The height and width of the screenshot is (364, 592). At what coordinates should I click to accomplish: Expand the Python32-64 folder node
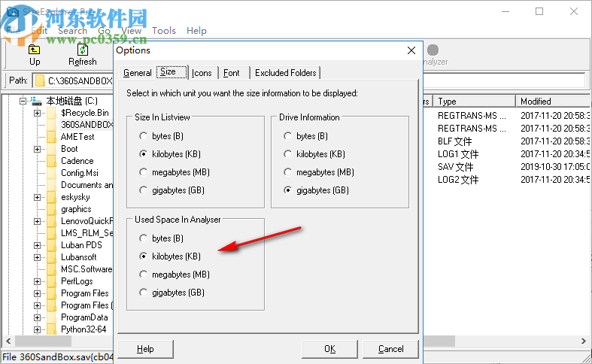(x=37, y=329)
